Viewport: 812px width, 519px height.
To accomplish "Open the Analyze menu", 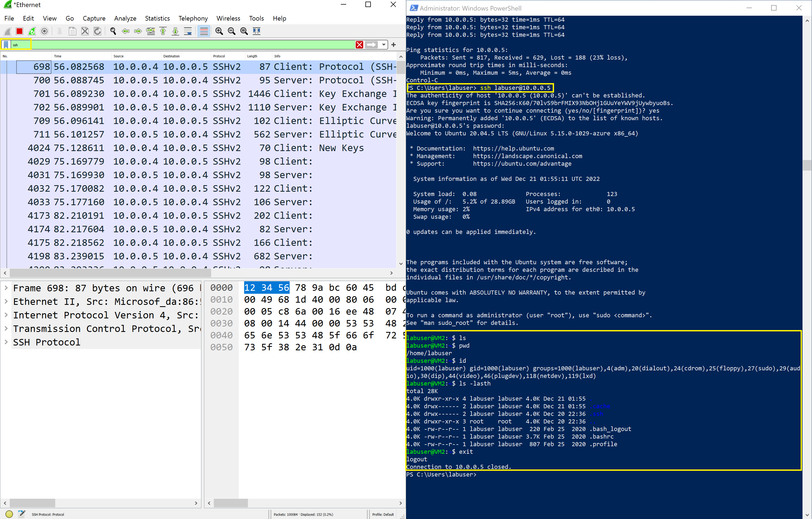I will tap(125, 19).
